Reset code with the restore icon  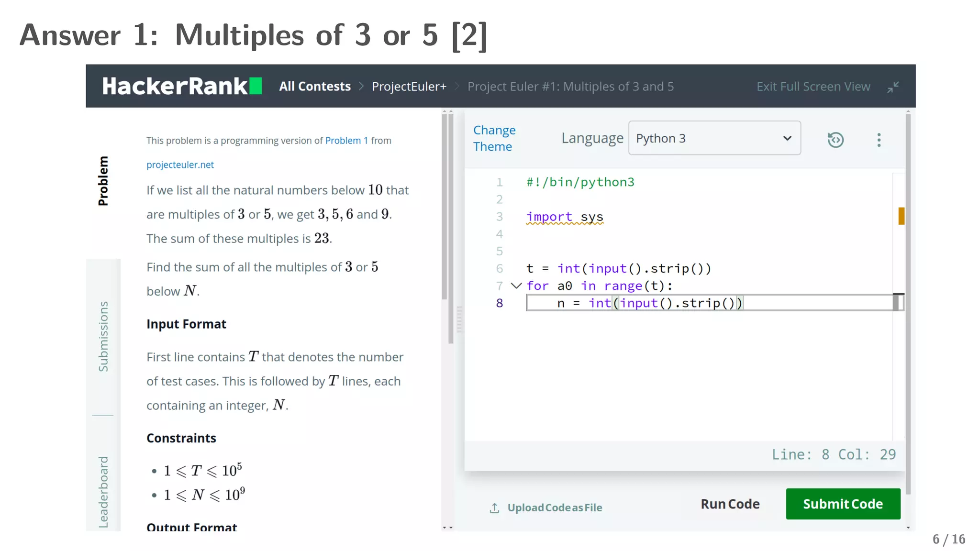(835, 140)
